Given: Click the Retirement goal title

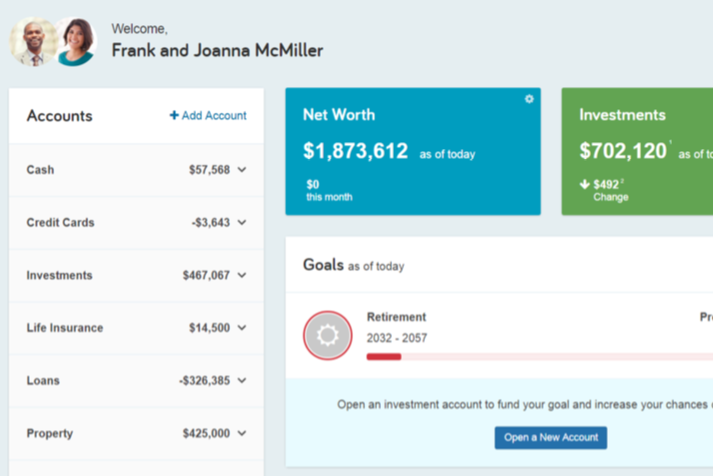Looking at the screenshot, I should (396, 317).
